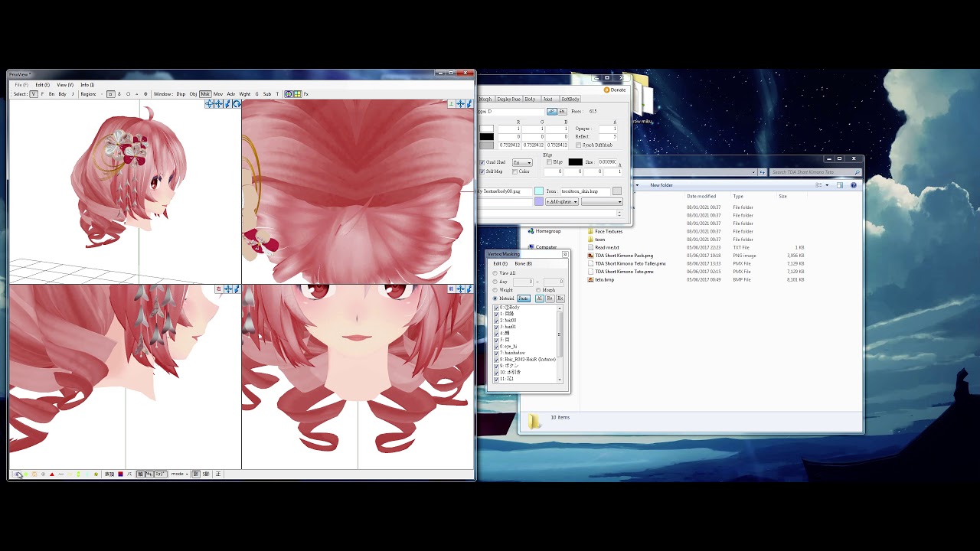This screenshot has height=551, width=980.
Task: Open the Edit (E) menu in PmxView
Action: [42, 85]
